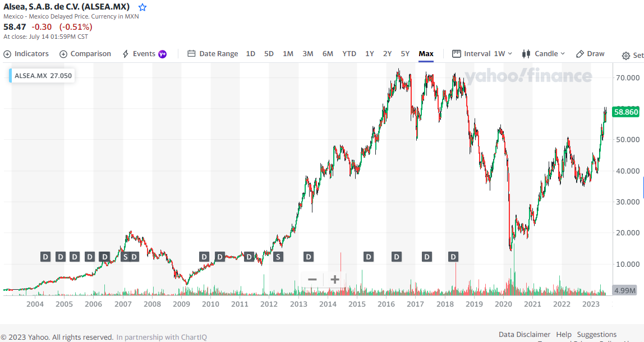Screen dimensions: 644x342
Task: Click the ALSEA.MX 27.050 series label
Action: (43, 76)
